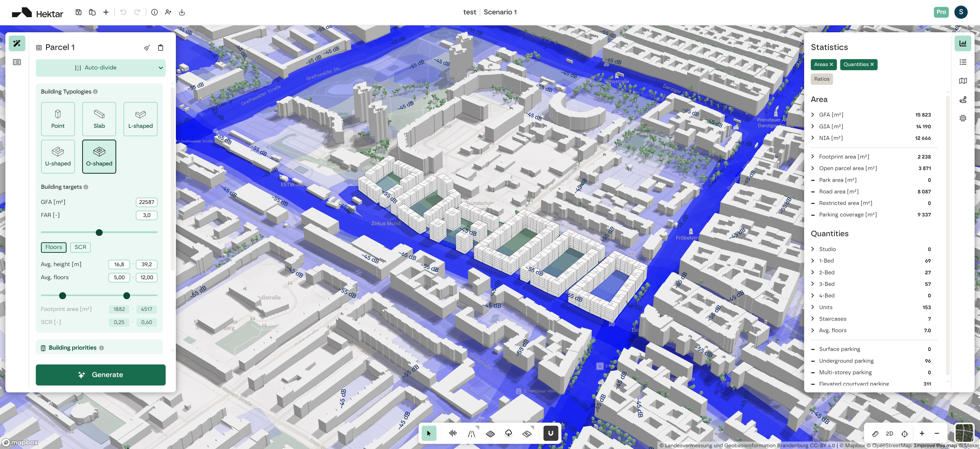Open the list view panel on right sidebar

pyautogui.click(x=963, y=62)
